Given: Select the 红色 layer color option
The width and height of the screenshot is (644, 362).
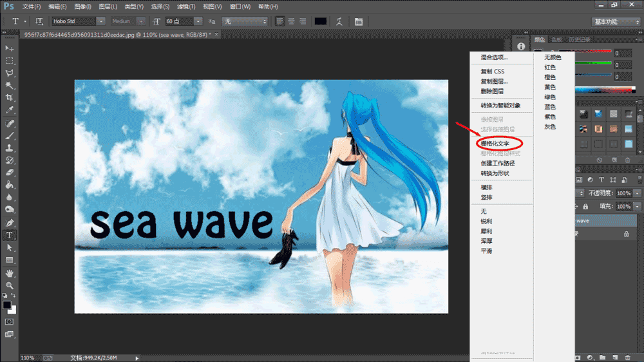Looking at the screenshot, I should click(x=550, y=67).
